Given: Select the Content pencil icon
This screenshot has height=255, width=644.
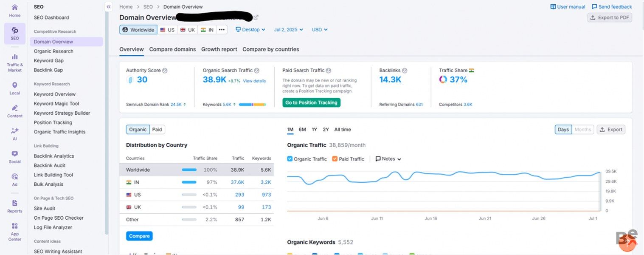Looking at the screenshot, I should point(14,108).
